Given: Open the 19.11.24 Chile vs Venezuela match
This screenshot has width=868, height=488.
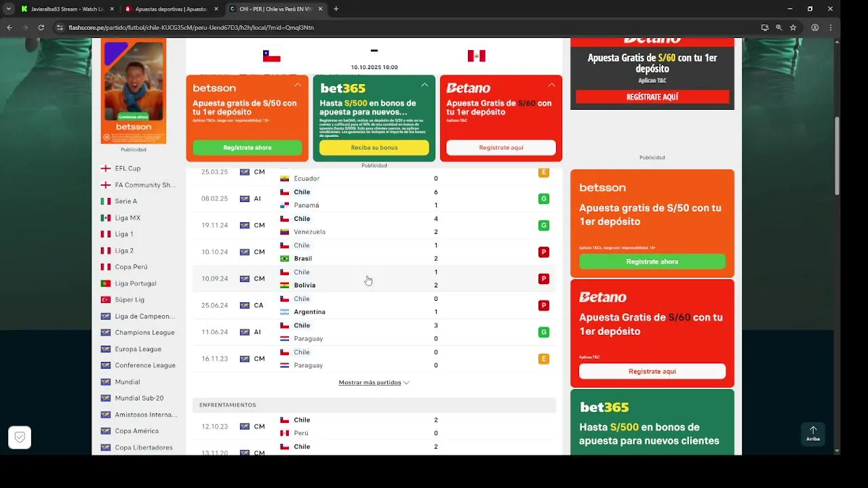Looking at the screenshot, I should pyautogui.click(x=374, y=225).
